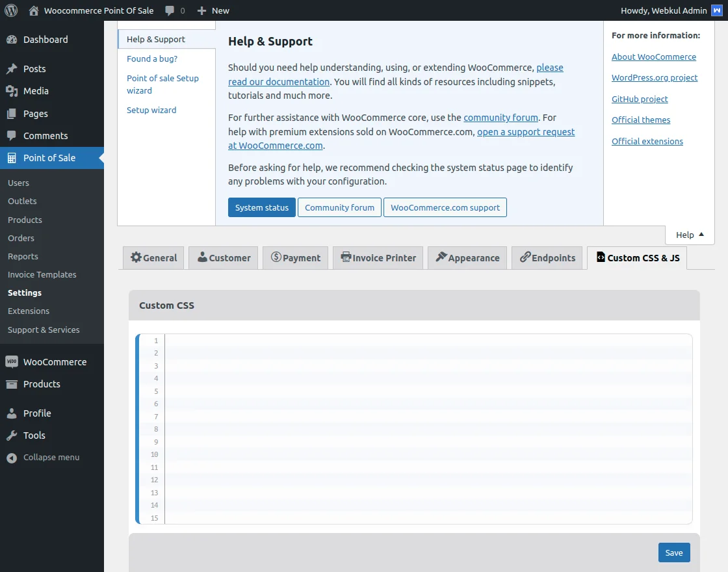Click the Media sidebar icon
Viewport: 728px width, 572px height.
coord(12,91)
